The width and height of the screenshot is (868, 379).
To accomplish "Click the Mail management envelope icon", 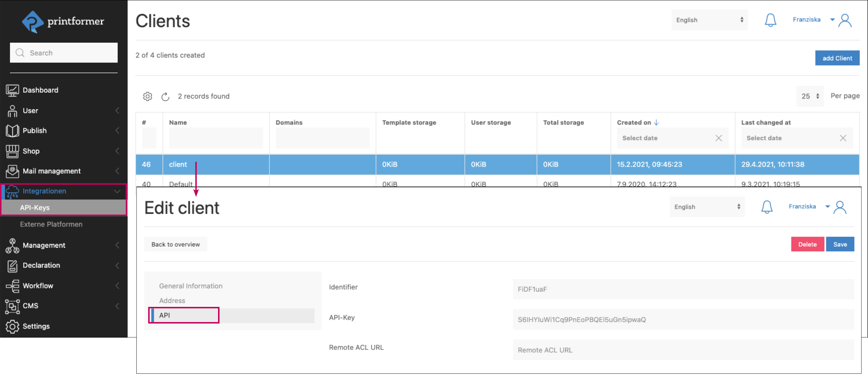I will [12, 171].
